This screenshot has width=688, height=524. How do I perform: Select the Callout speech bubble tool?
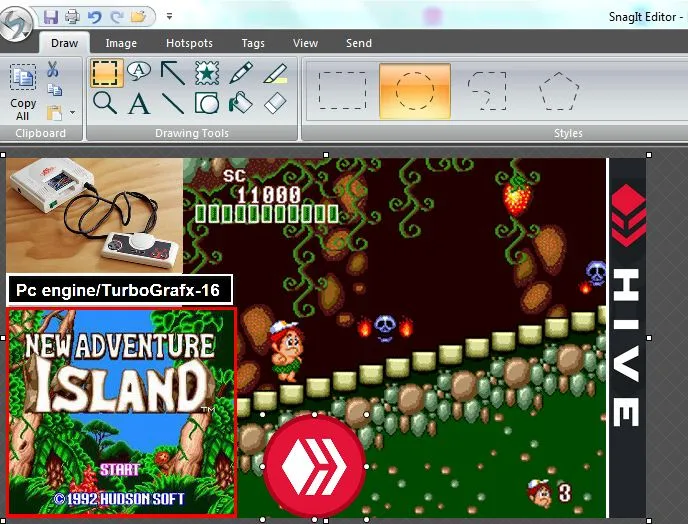[x=139, y=71]
